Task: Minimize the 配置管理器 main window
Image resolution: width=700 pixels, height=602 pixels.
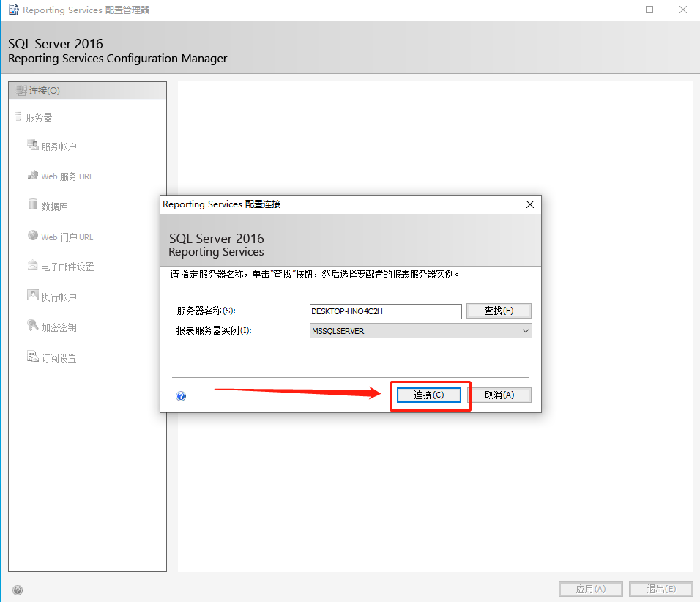Action: (617, 10)
